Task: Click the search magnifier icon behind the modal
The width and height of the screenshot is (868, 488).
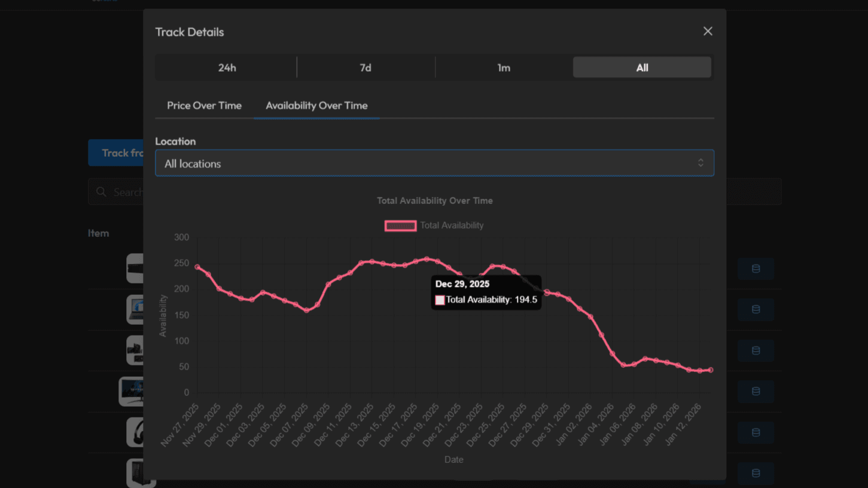Action: click(102, 192)
